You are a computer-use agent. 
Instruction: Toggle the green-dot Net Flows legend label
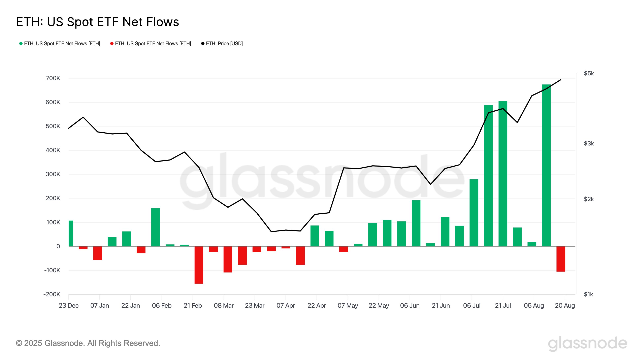point(62,43)
